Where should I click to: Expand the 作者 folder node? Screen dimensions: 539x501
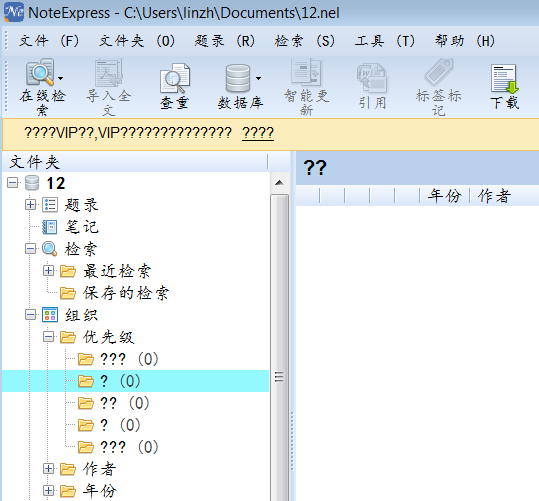pyautogui.click(x=48, y=469)
